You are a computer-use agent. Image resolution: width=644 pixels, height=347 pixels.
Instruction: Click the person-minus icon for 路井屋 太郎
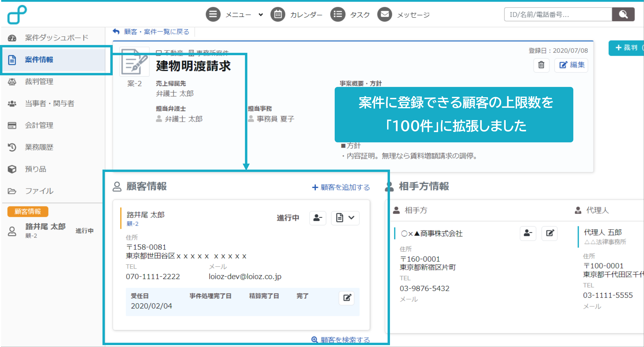coord(318,218)
